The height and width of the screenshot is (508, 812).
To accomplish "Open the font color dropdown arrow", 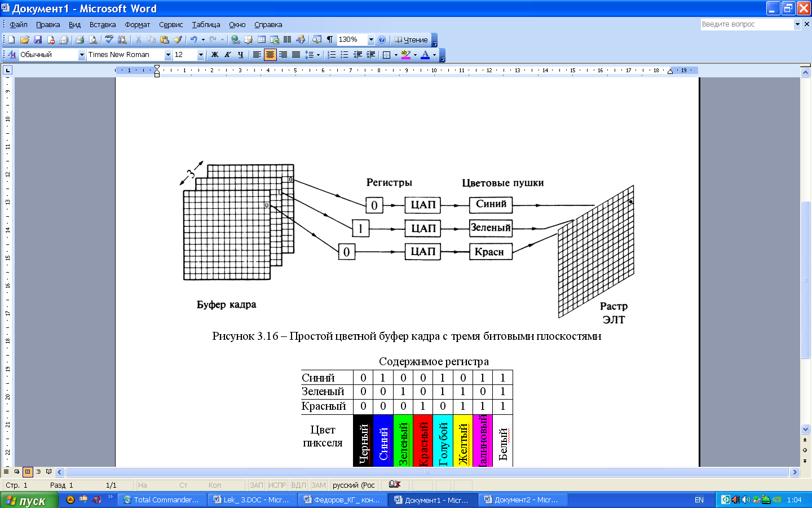I will point(434,55).
